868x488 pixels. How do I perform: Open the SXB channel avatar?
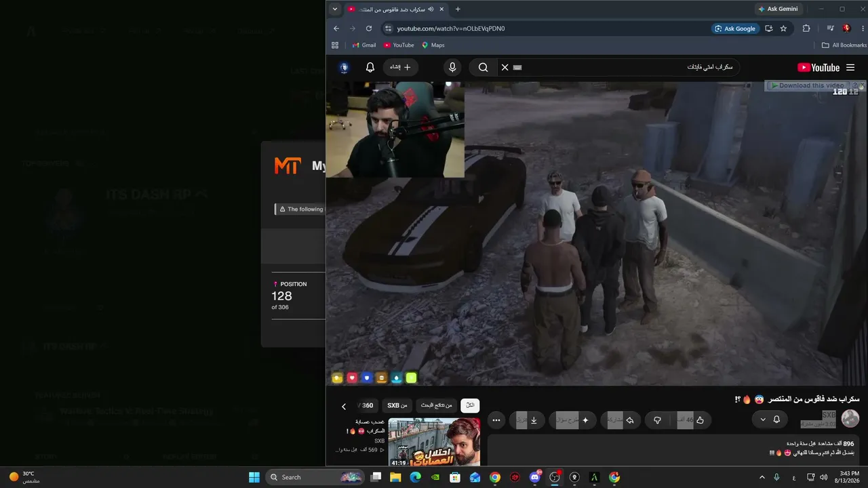850,419
